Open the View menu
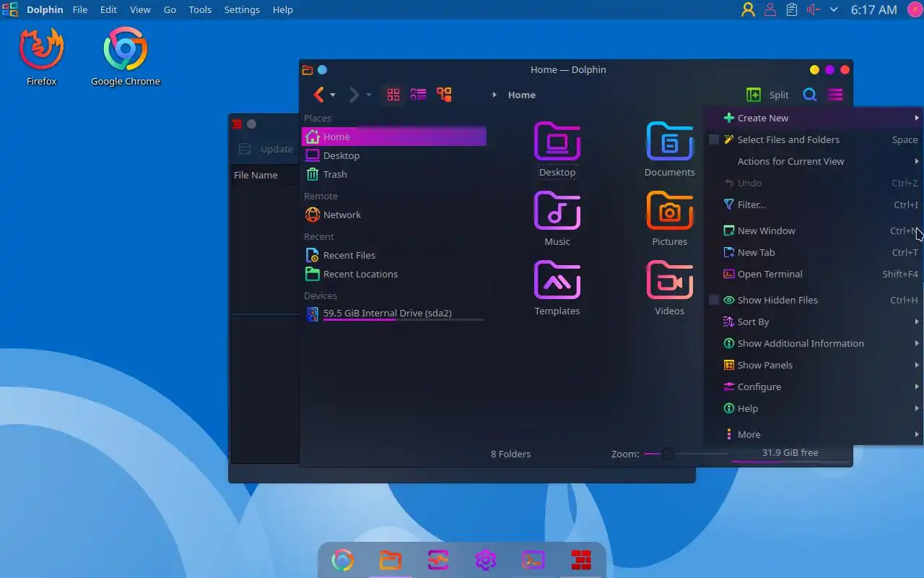The height and width of the screenshot is (578, 924). coord(140,9)
